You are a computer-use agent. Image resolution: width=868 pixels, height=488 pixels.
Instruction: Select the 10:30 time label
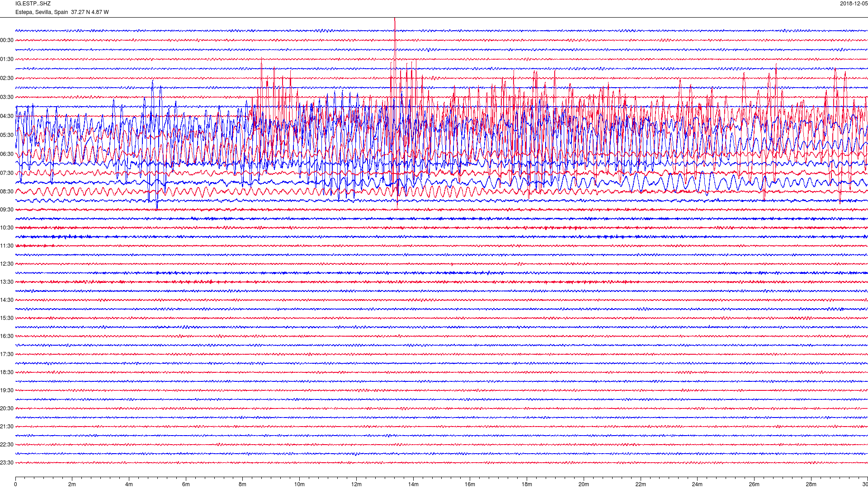[x=7, y=228]
